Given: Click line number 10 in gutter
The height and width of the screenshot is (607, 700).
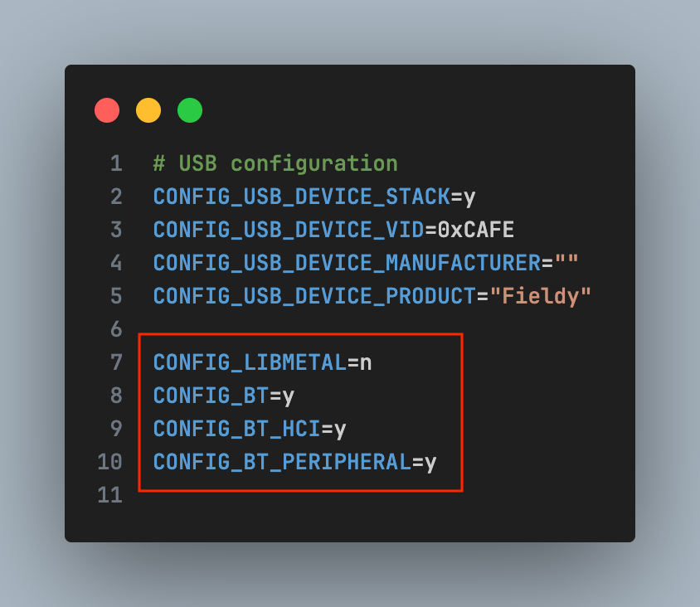Looking at the screenshot, I should coord(110,462).
